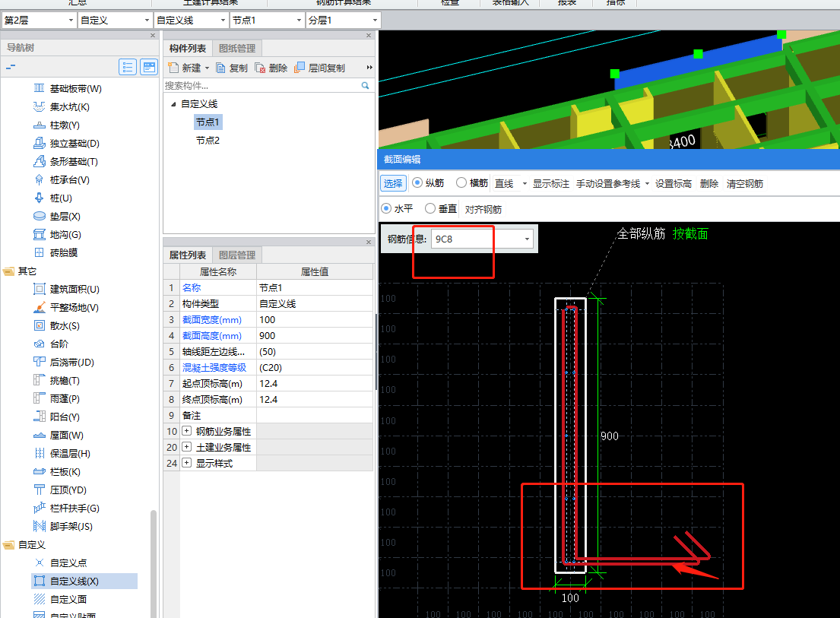Choose the 条形基础(T) icon
The width and height of the screenshot is (840, 618).
click(x=39, y=161)
